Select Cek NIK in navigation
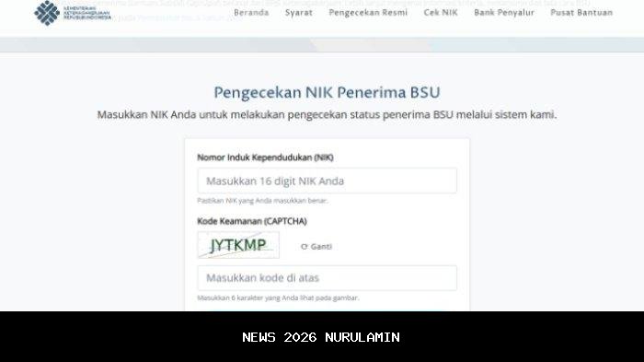The image size is (644, 362). (x=441, y=13)
